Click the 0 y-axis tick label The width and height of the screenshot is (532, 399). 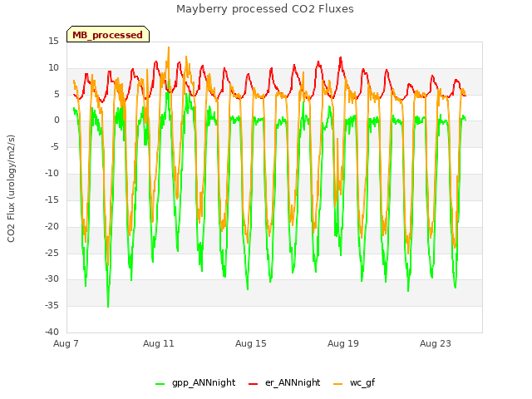pos(57,121)
